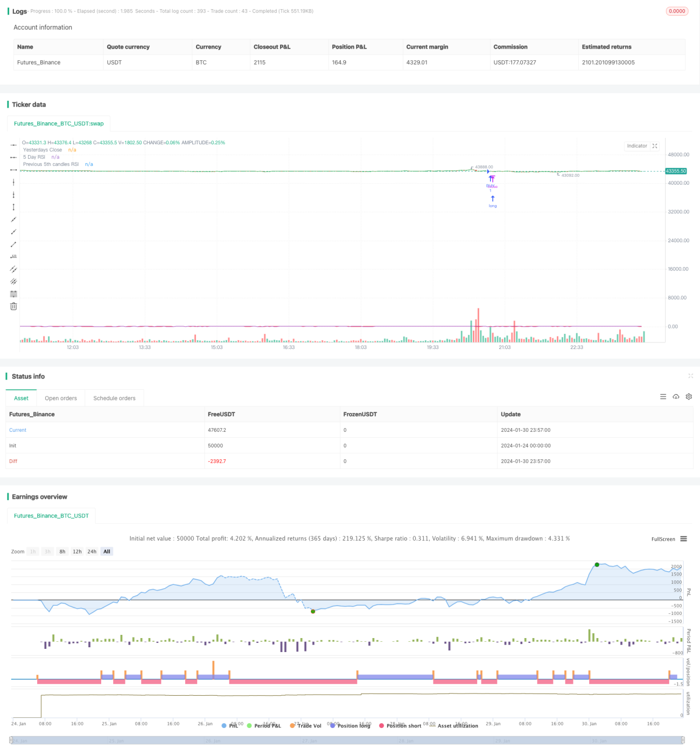Select the Fibonacci retracement lines tool

[x=13, y=293]
